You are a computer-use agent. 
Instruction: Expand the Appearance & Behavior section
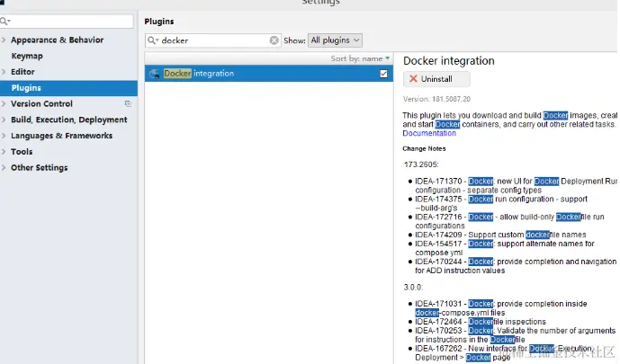click(4, 40)
